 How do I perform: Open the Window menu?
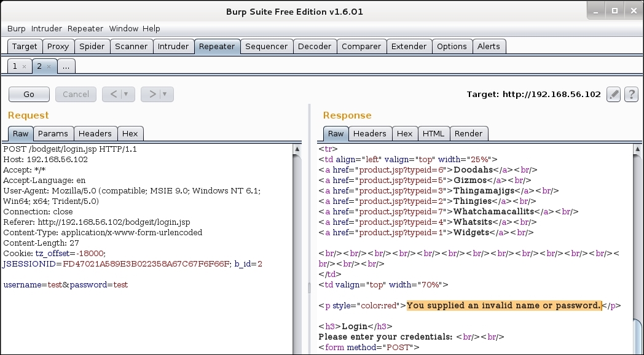click(x=124, y=29)
